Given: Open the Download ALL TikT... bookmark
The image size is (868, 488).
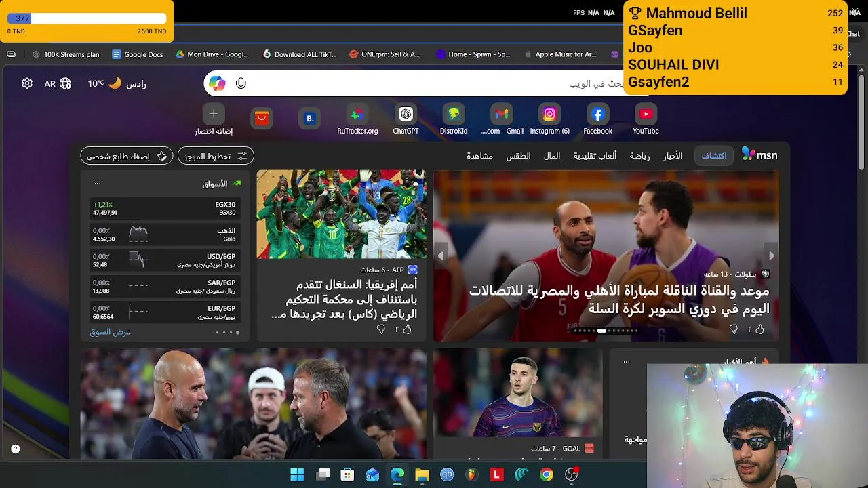Looking at the screenshot, I should pyautogui.click(x=300, y=54).
